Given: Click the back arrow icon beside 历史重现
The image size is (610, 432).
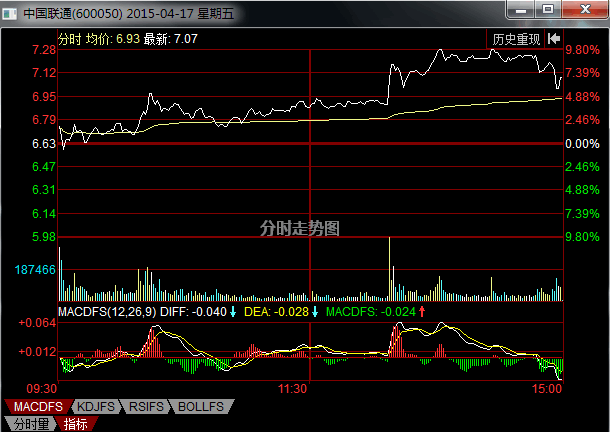Looking at the screenshot, I should coord(553,39).
